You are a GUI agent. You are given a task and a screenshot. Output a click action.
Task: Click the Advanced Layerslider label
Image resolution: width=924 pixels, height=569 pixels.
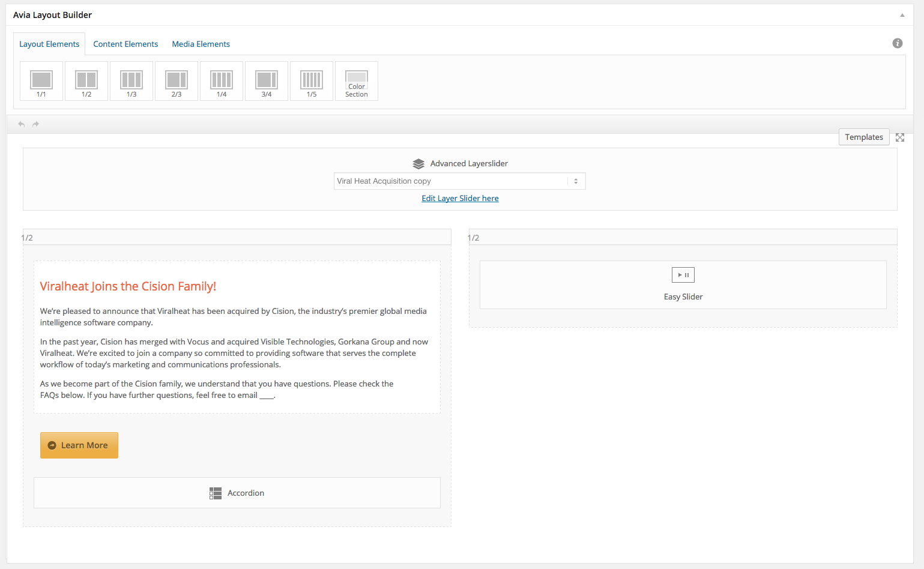469,164
